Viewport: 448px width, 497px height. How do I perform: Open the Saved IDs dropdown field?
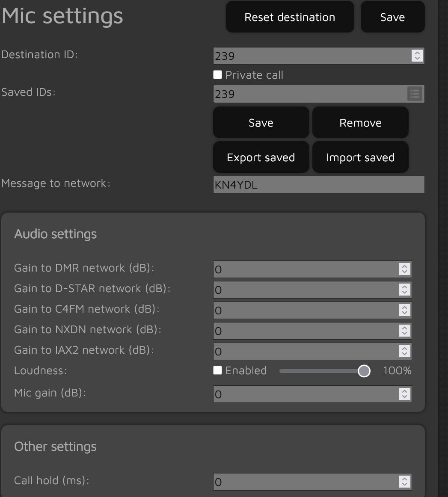pyautogui.click(x=309, y=94)
